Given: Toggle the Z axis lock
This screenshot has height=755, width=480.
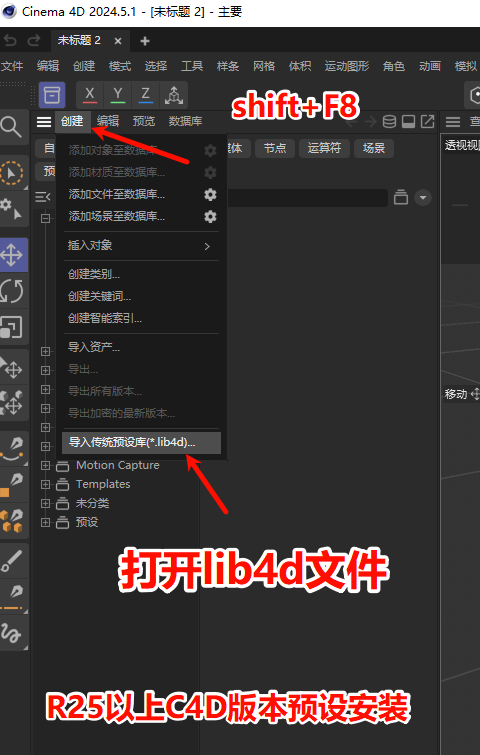Looking at the screenshot, I should (145, 95).
